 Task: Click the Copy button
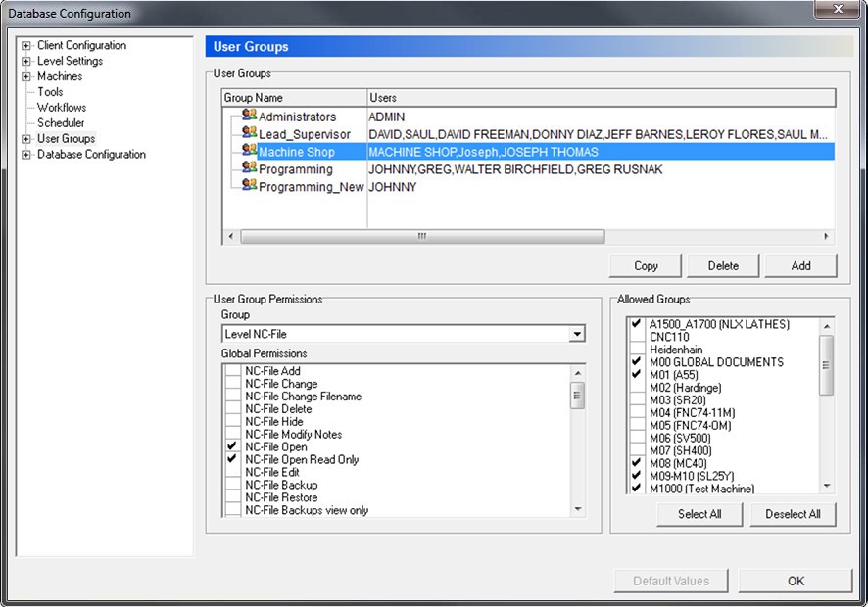(x=646, y=265)
